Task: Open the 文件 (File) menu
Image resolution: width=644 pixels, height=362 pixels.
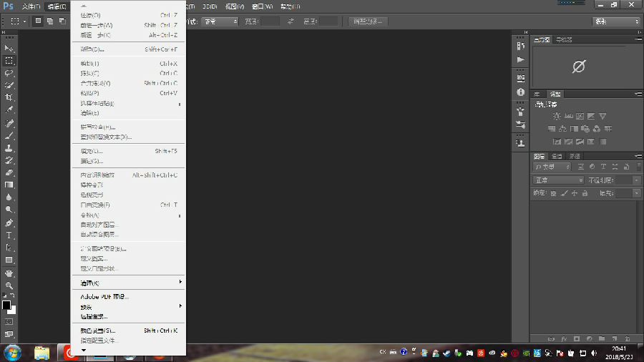Action: [x=30, y=6]
